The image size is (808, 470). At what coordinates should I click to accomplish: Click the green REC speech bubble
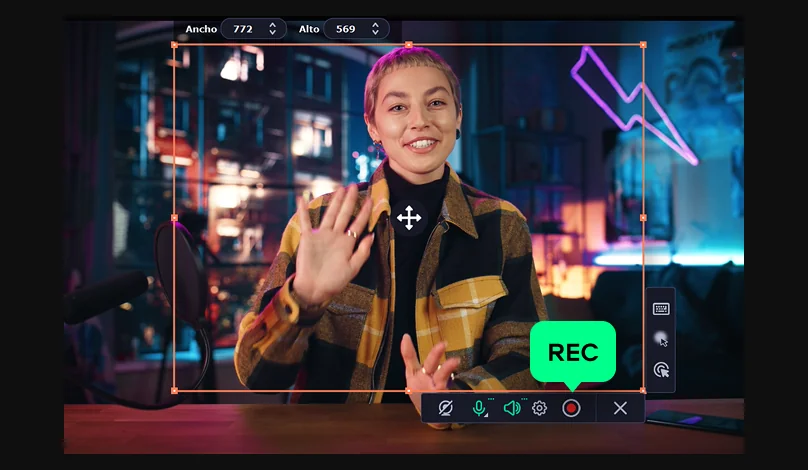[573, 352]
